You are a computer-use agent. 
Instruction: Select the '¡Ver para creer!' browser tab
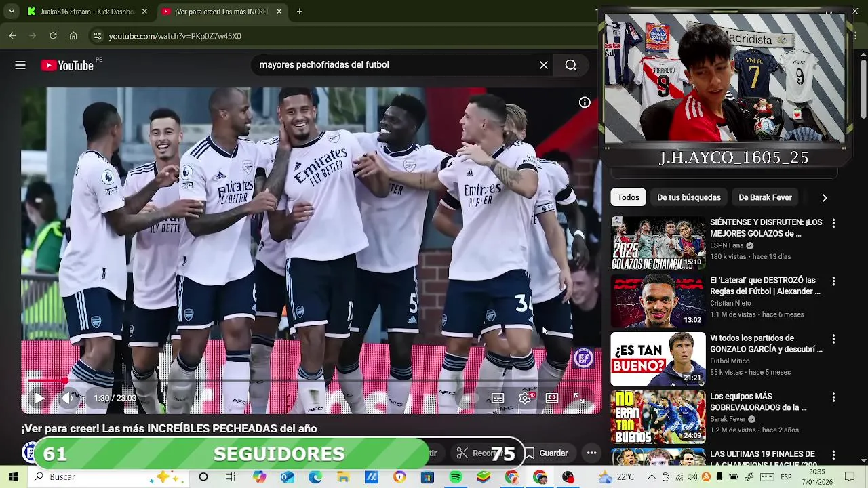[221, 12]
